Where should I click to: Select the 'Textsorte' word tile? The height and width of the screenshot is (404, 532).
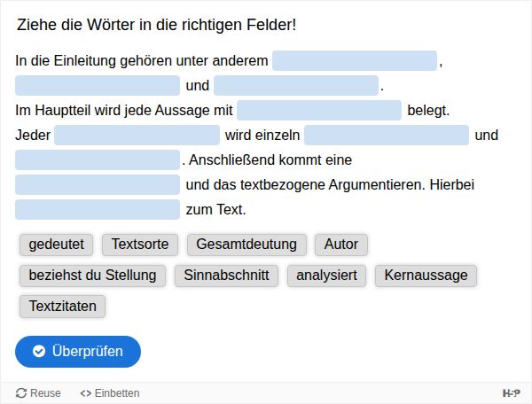click(x=140, y=245)
